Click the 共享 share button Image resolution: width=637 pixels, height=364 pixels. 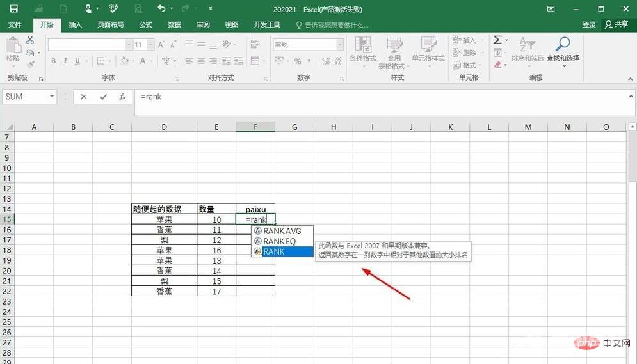tap(617, 24)
